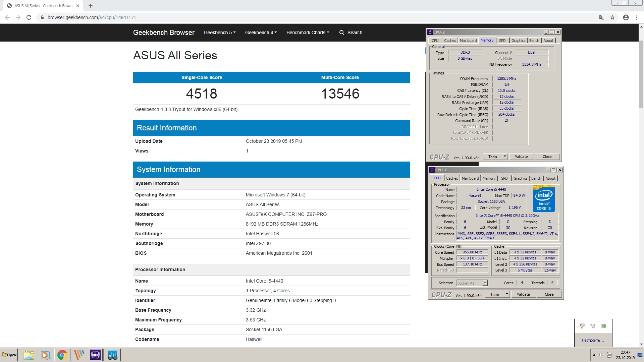644x362 pixels.
Task: Open Mainboard tab in CPU-Z Memory window
Action: 468,41
